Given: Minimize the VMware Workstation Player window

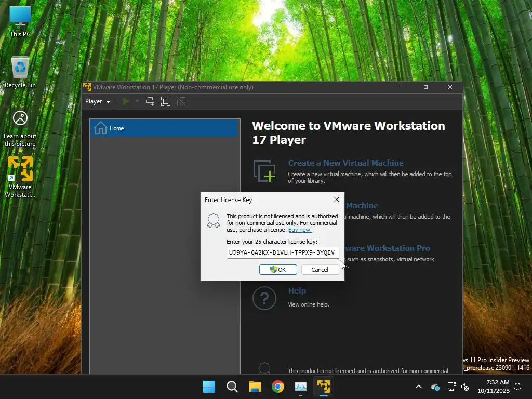Looking at the screenshot, I should click(x=402, y=87).
